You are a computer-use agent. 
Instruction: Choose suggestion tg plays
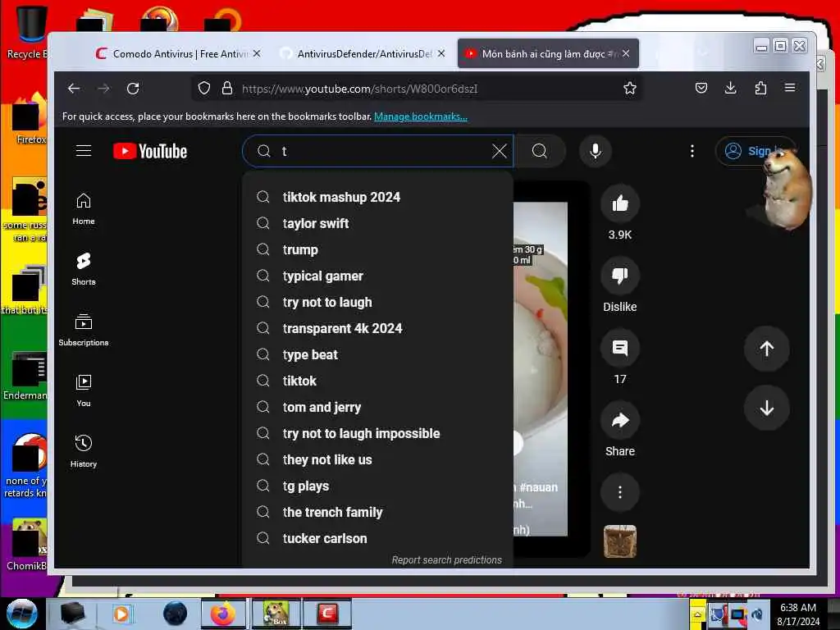click(x=378, y=486)
